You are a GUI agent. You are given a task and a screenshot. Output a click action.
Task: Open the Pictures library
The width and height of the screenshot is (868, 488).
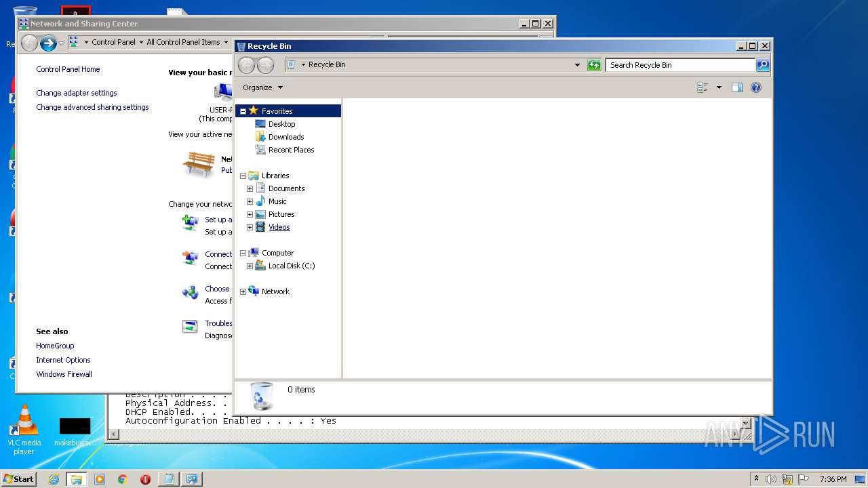point(281,214)
